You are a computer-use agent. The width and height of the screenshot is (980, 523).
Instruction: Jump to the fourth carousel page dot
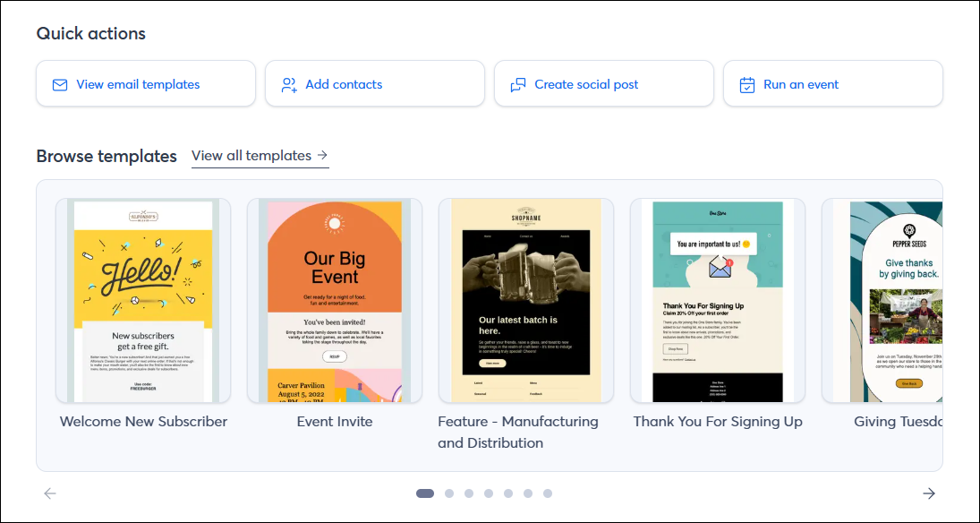coord(489,493)
